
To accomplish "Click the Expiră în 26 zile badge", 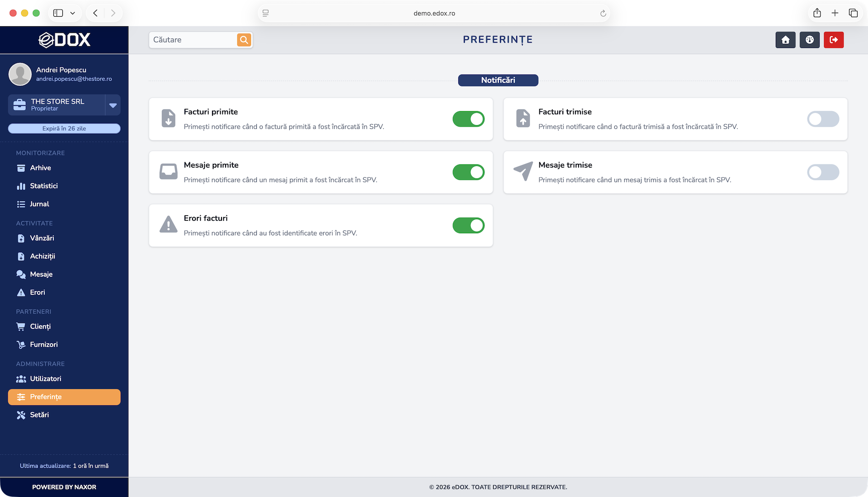I will tap(64, 129).
